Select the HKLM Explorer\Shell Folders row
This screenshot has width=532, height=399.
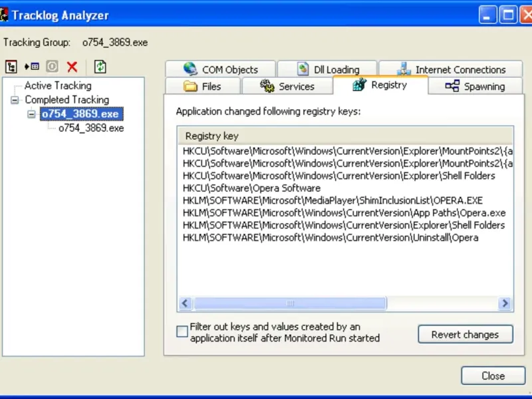pos(344,225)
